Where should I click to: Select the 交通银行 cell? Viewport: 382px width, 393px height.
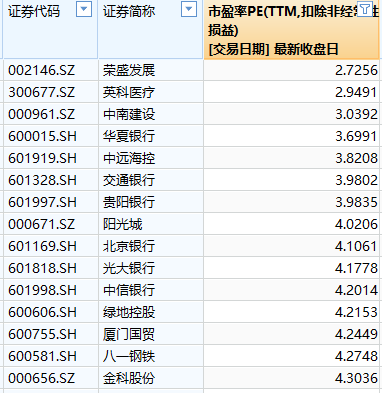tap(151, 180)
